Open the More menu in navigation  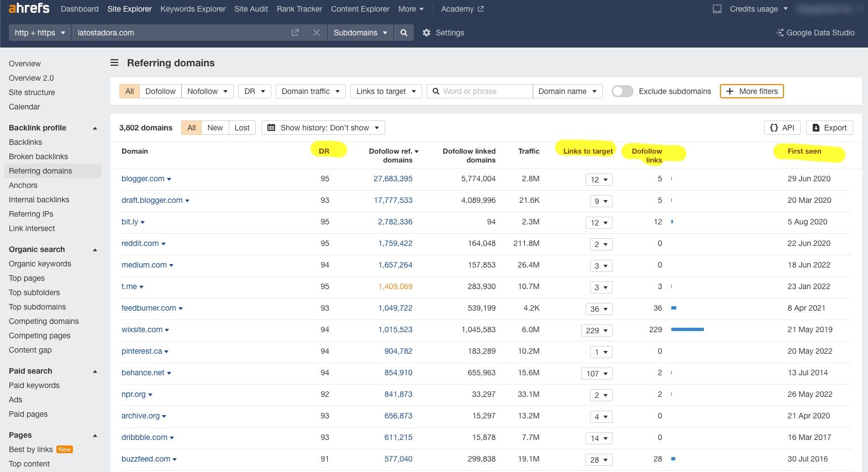pyautogui.click(x=411, y=9)
